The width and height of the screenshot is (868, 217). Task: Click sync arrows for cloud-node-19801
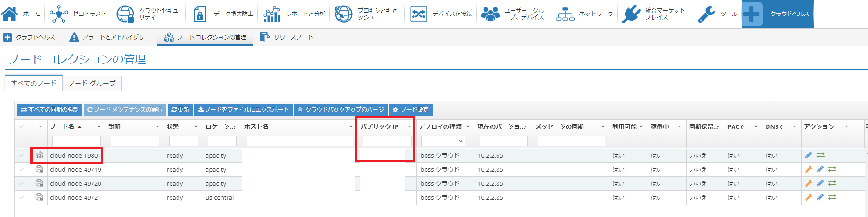[x=821, y=155]
